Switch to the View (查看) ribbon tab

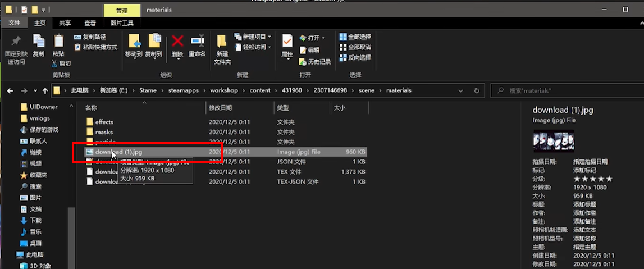pyautogui.click(x=90, y=23)
